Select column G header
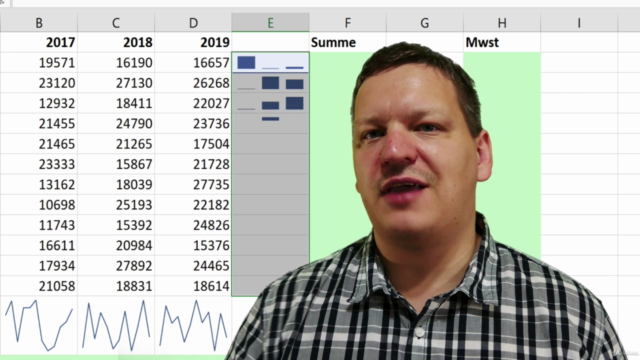This screenshot has width=640, height=360. 424,23
